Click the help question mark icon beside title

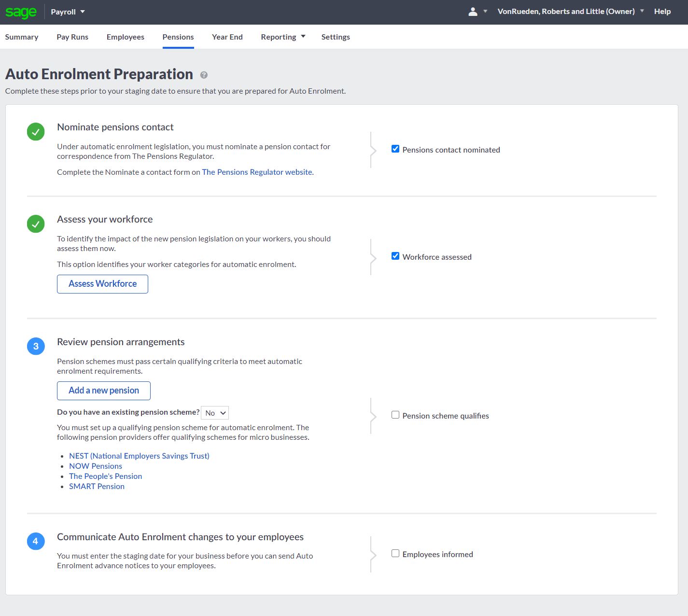tap(204, 75)
